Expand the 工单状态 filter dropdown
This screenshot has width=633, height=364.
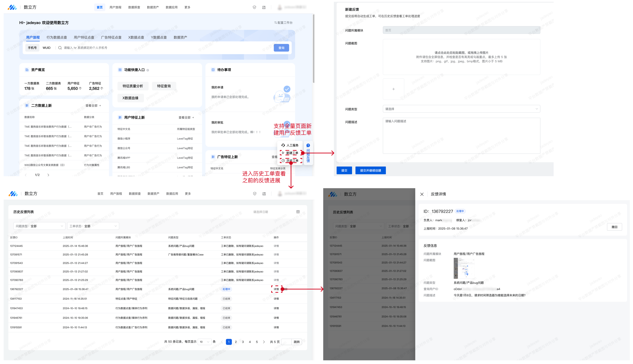pos(93,226)
